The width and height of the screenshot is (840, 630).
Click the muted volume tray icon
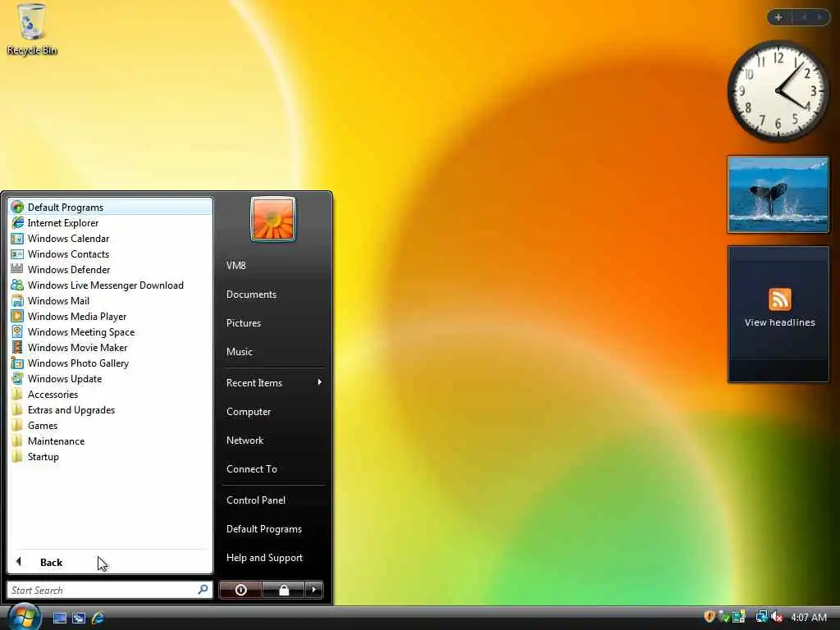click(778, 617)
